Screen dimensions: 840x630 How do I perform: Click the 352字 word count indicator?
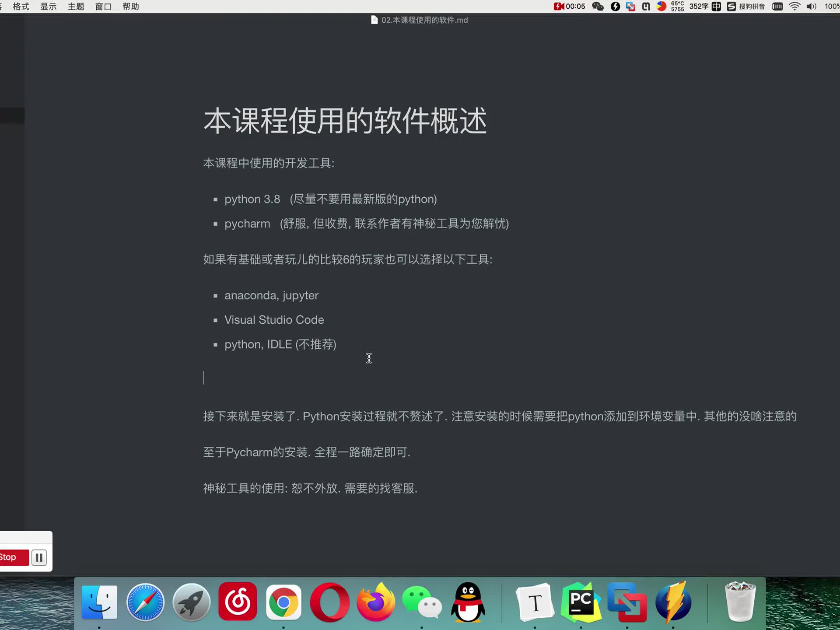(x=699, y=7)
